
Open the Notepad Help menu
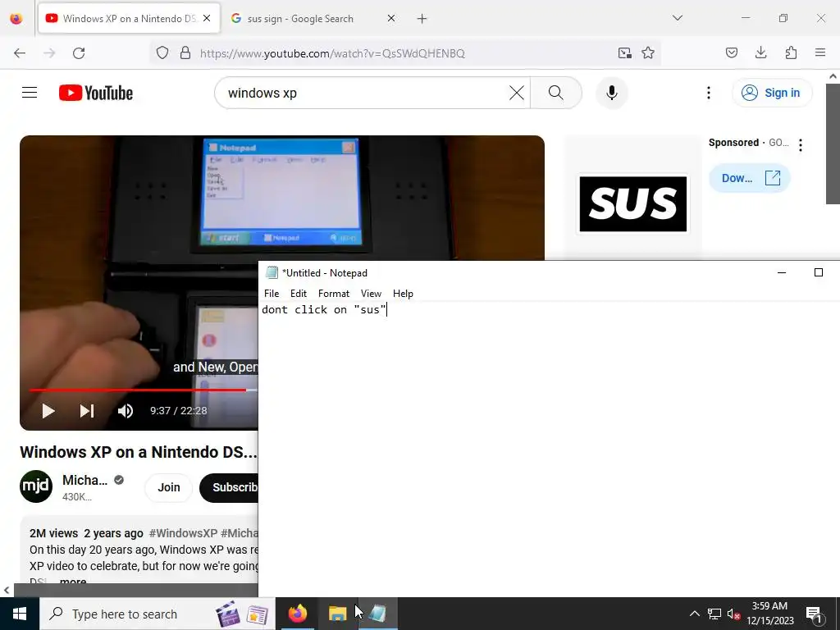click(x=403, y=294)
